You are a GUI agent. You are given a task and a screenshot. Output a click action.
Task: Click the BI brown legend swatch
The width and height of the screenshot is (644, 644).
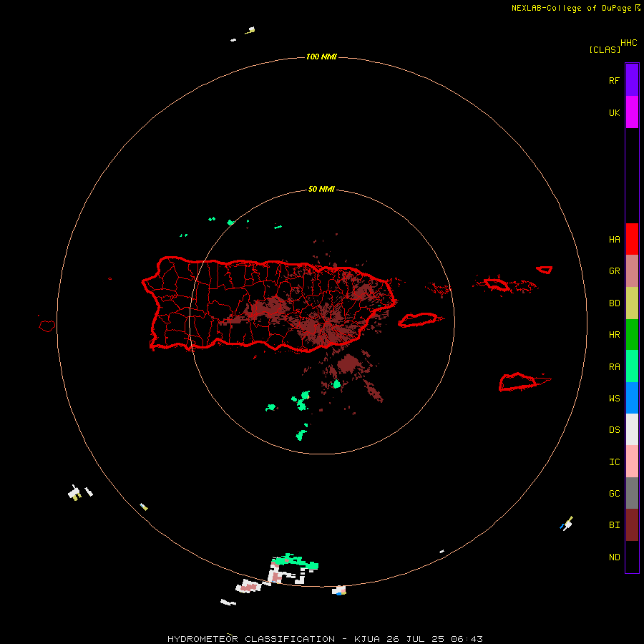click(632, 525)
